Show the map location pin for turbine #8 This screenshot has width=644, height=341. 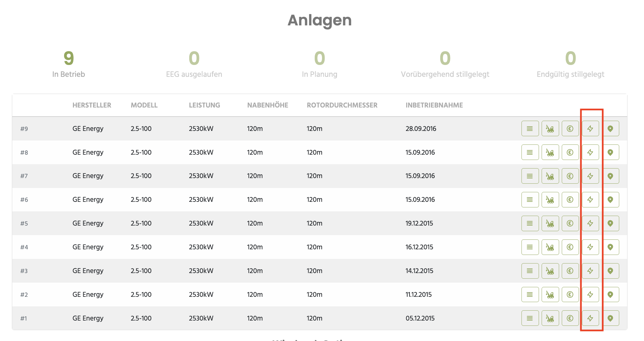coord(610,152)
